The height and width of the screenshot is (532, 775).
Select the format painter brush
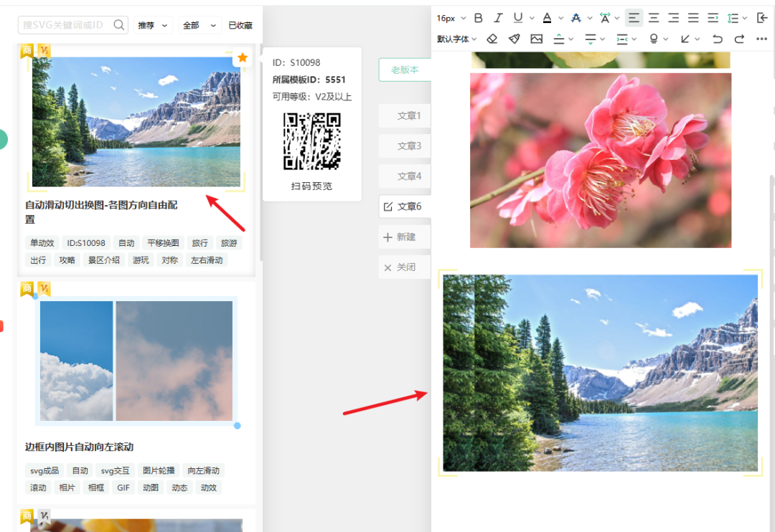tap(514, 39)
